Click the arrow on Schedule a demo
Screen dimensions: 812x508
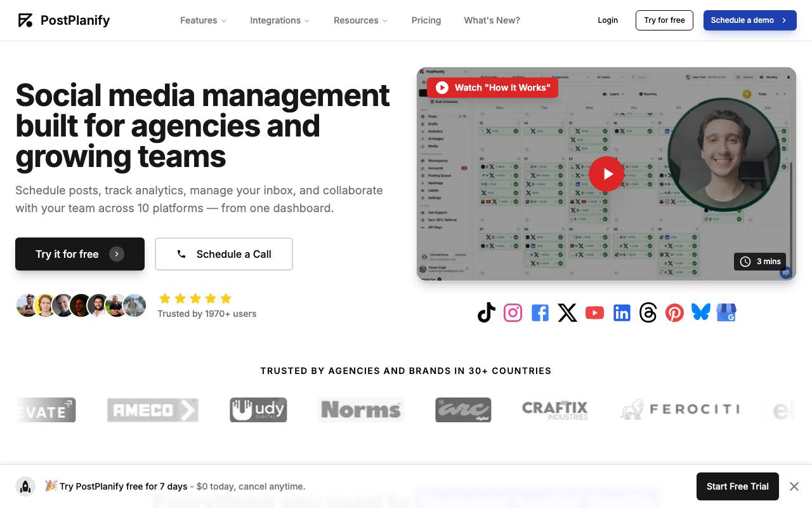click(x=784, y=20)
